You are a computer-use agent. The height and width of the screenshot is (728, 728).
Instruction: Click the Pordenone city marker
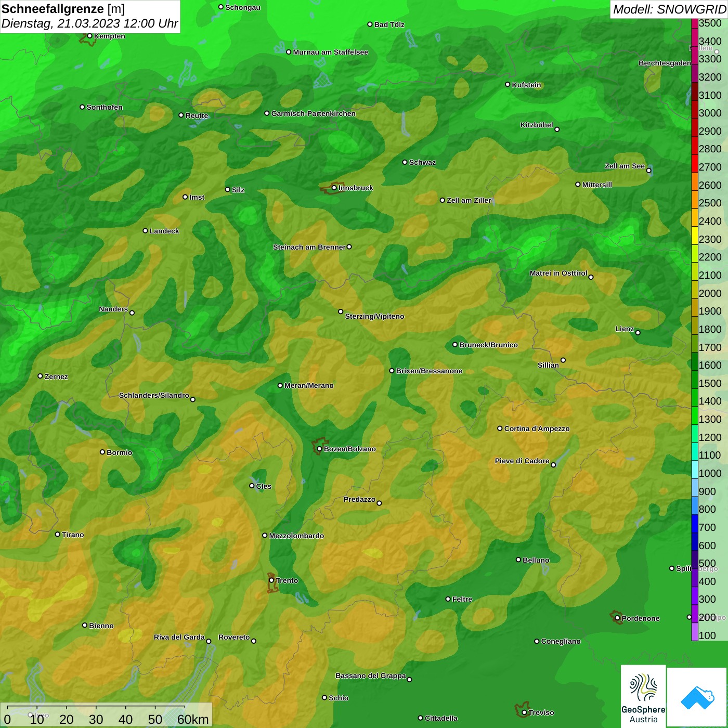(x=617, y=618)
